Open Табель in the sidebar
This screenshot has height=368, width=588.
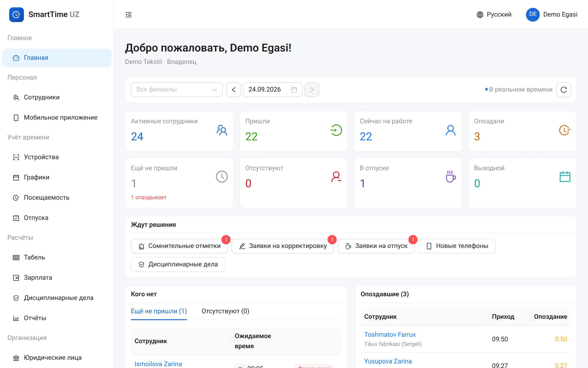(57, 258)
